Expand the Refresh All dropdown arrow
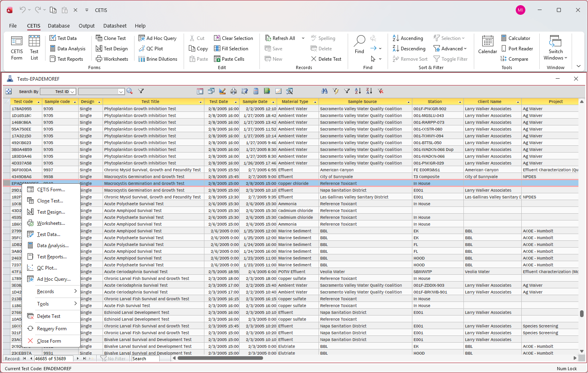Viewport: 588px width, 373px height. (303, 38)
